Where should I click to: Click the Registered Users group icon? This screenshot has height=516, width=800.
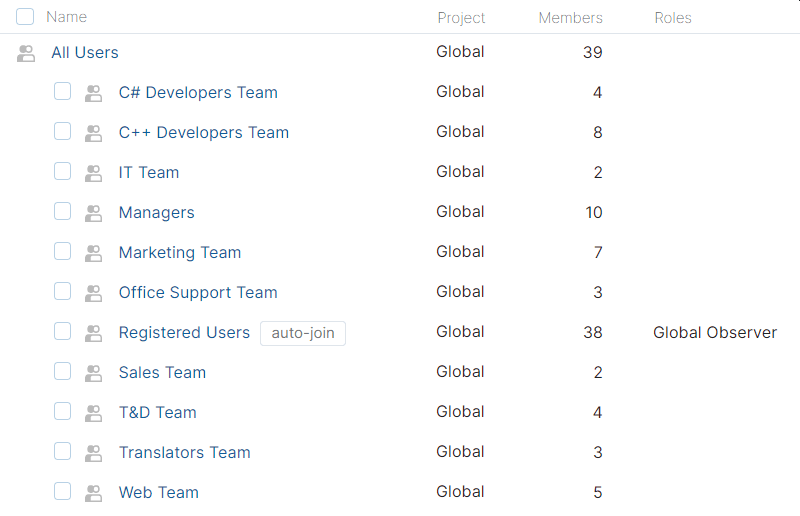click(x=93, y=333)
